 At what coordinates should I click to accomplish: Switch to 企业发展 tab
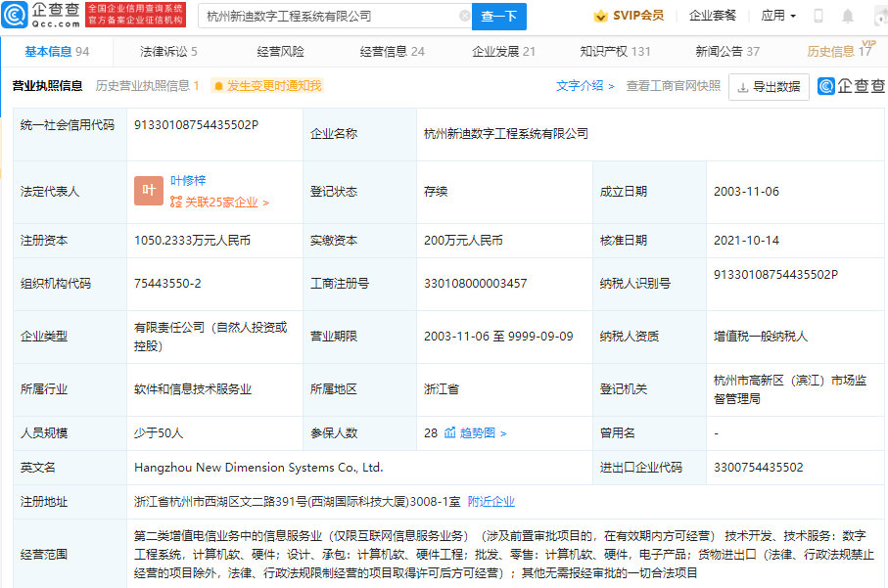(503, 52)
